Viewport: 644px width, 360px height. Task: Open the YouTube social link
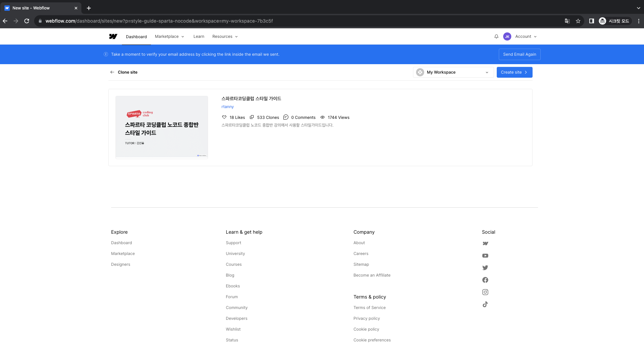pos(485,256)
